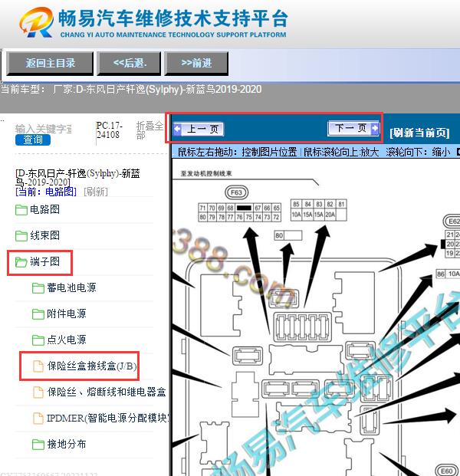460x476 pixels.
Task: Click the left arrow icon on 上一页
Action: [177, 129]
